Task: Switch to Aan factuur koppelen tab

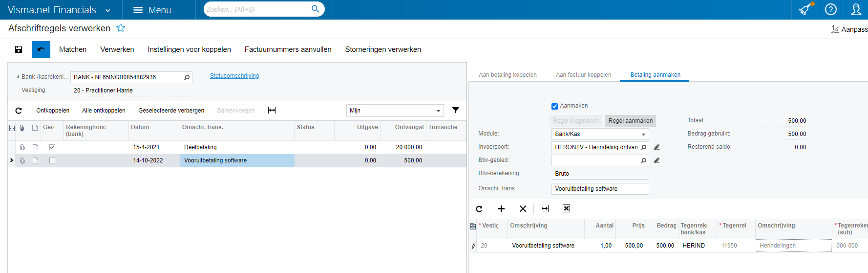Action: pyautogui.click(x=583, y=75)
